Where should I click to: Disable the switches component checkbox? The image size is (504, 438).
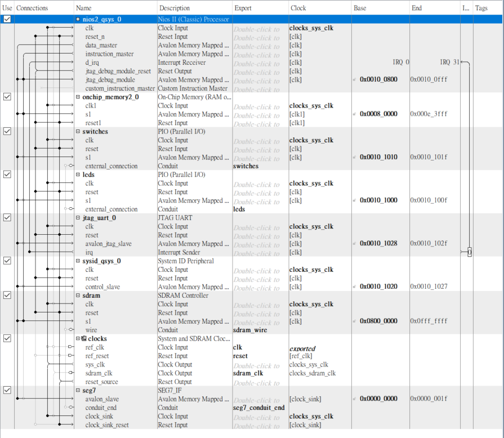[x=7, y=131]
